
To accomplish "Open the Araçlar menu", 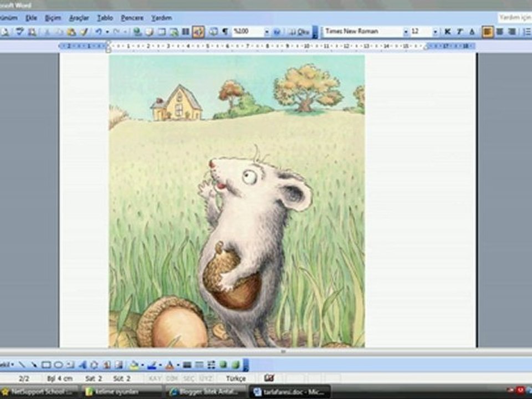I will coord(79,18).
